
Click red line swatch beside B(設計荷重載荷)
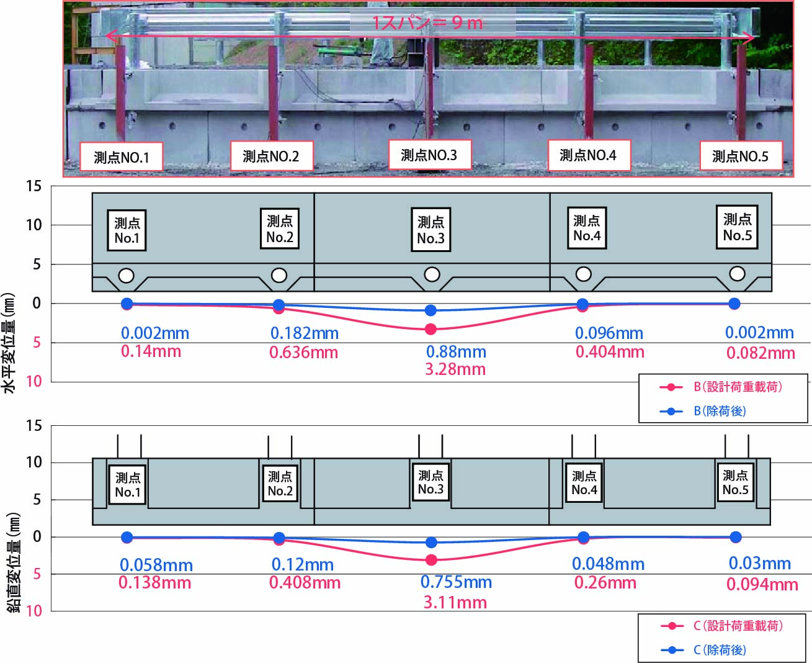click(671, 387)
